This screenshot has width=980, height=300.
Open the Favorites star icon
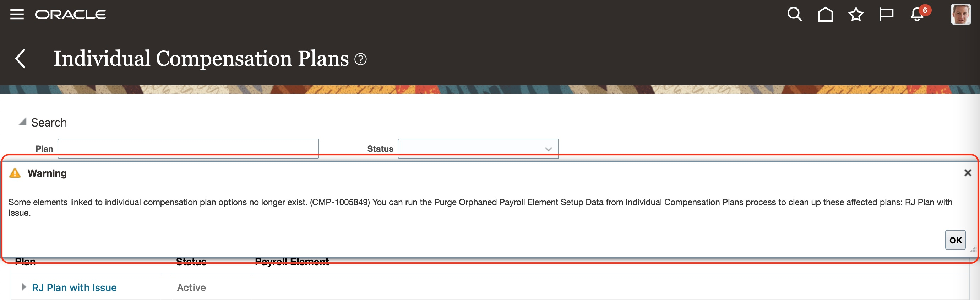(x=856, y=15)
